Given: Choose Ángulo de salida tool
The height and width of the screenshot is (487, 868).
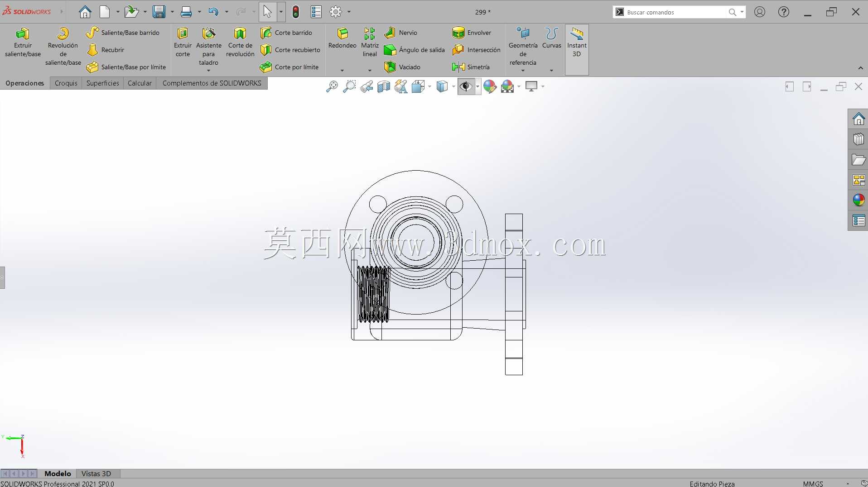Looking at the screenshot, I should coord(415,50).
